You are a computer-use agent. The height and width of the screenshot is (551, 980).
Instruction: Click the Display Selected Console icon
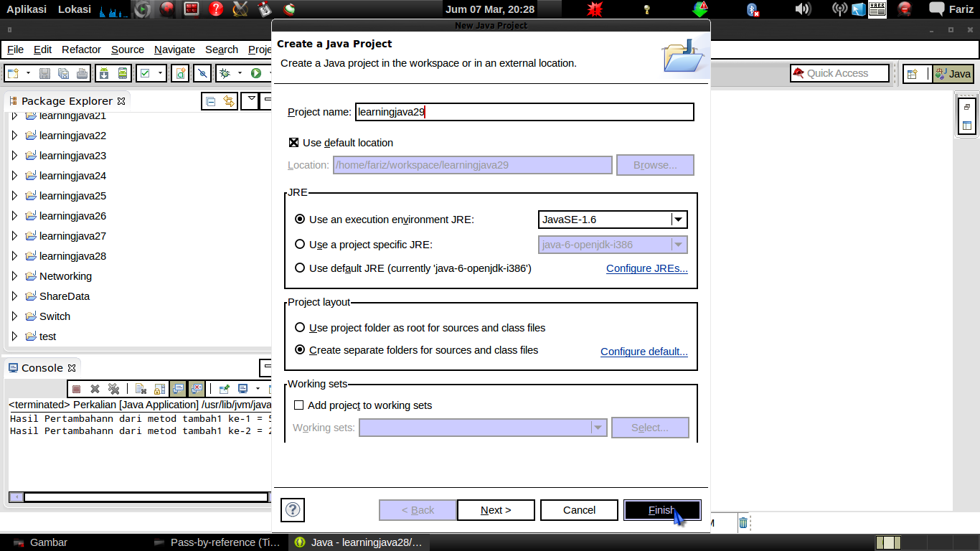(x=242, y=389)
